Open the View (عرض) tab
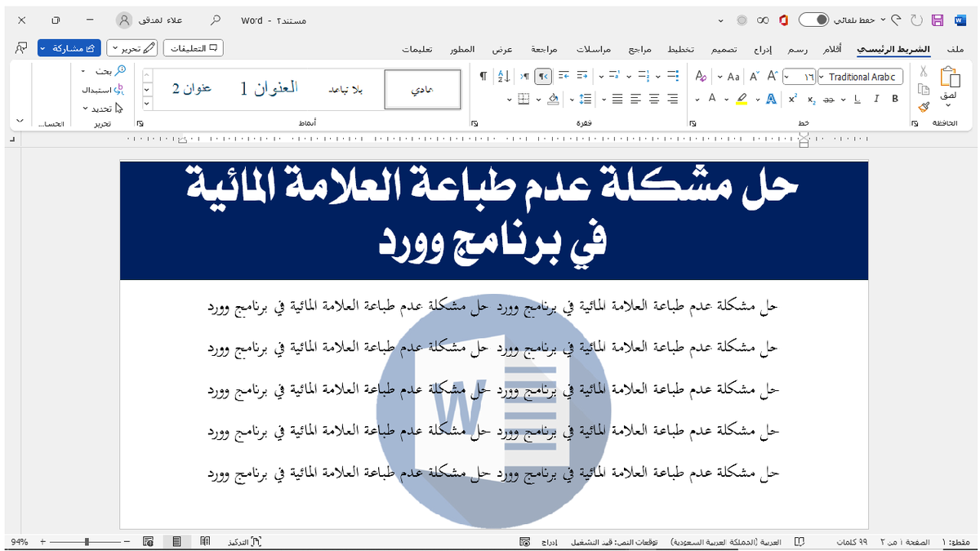The width and height of the screenshot is (980, 551). (502, 49)
